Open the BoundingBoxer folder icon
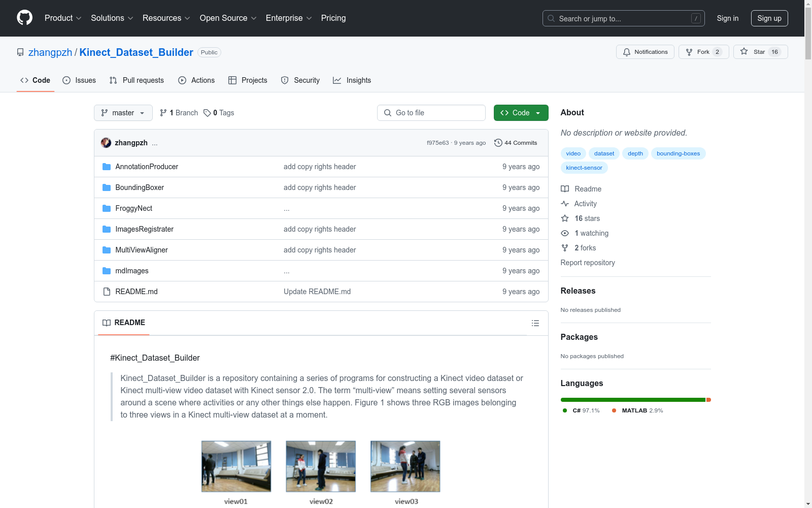The height and width of the screenshot is (508, 812). click(x=107, y=187)
